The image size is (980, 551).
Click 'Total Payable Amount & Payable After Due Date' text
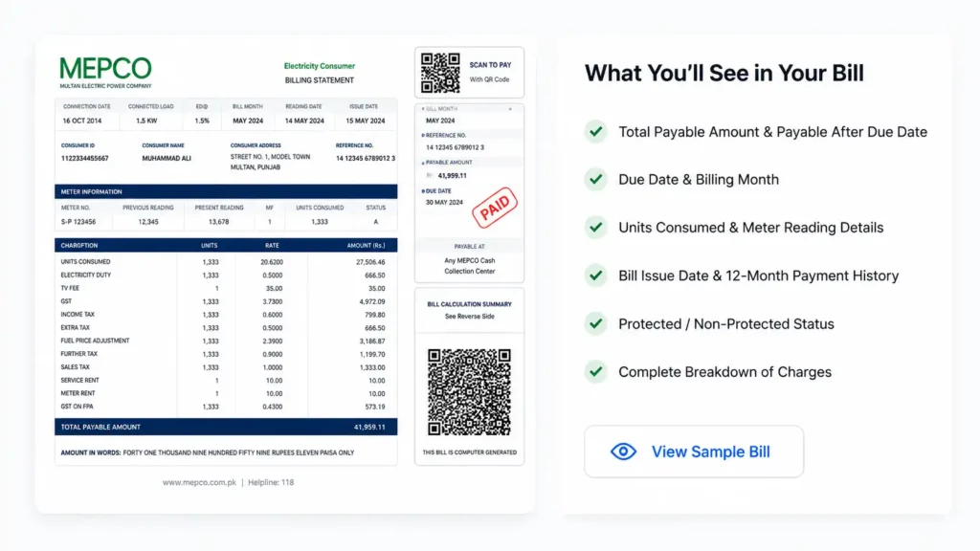tap(772, 132)
